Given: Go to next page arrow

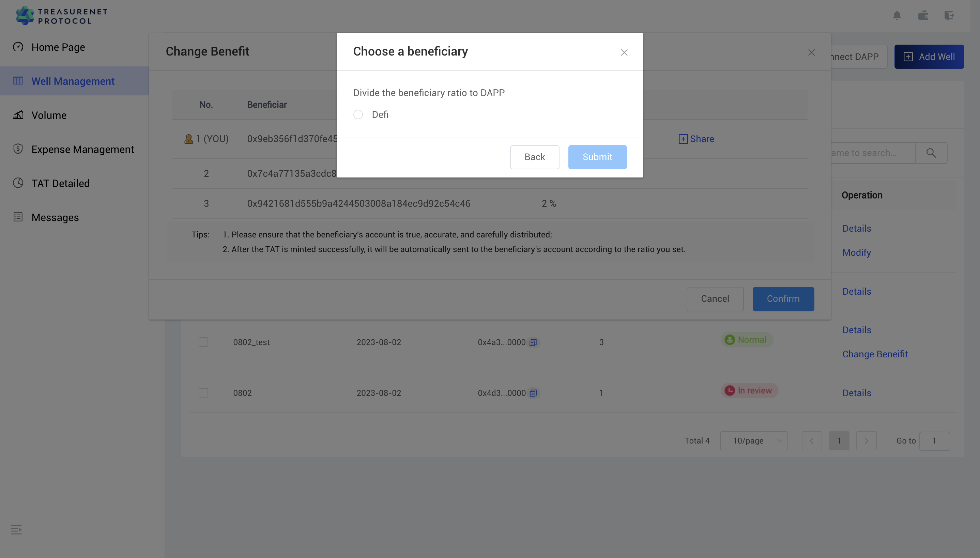Looking at the screenshot, I should (x=866, y=441).
